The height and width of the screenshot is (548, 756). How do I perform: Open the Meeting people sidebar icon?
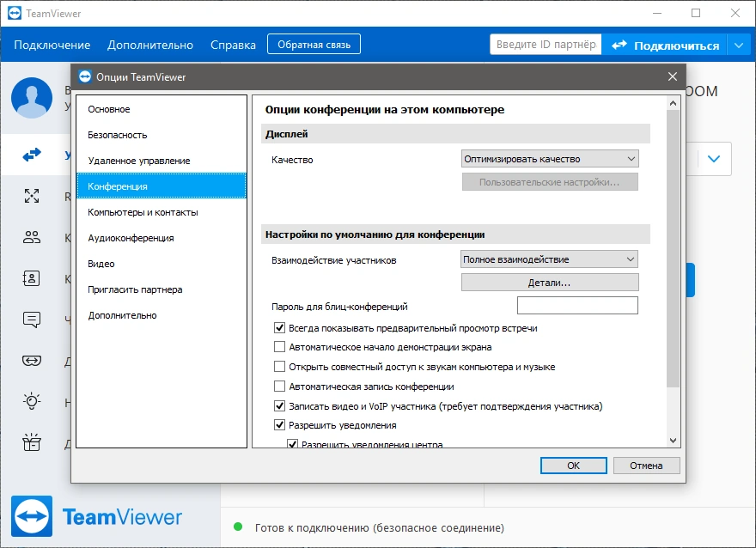32,237
